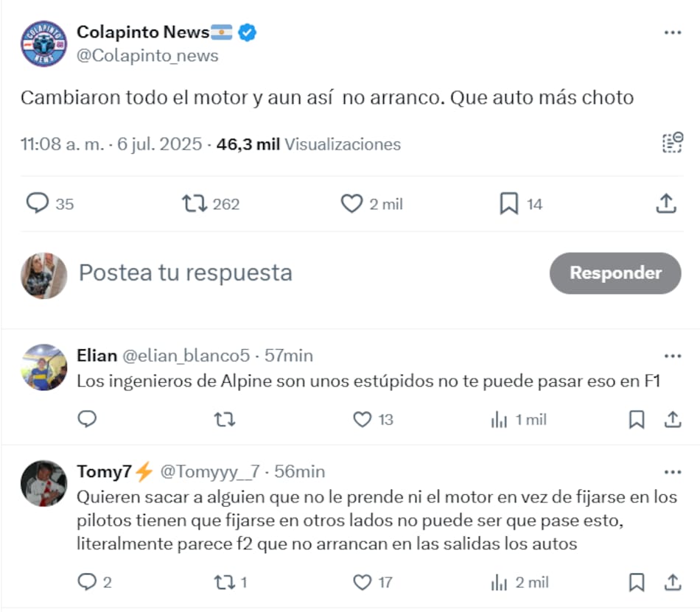Bookmark Tomy7's reply
700x612 pixels.
pos(637,583)
